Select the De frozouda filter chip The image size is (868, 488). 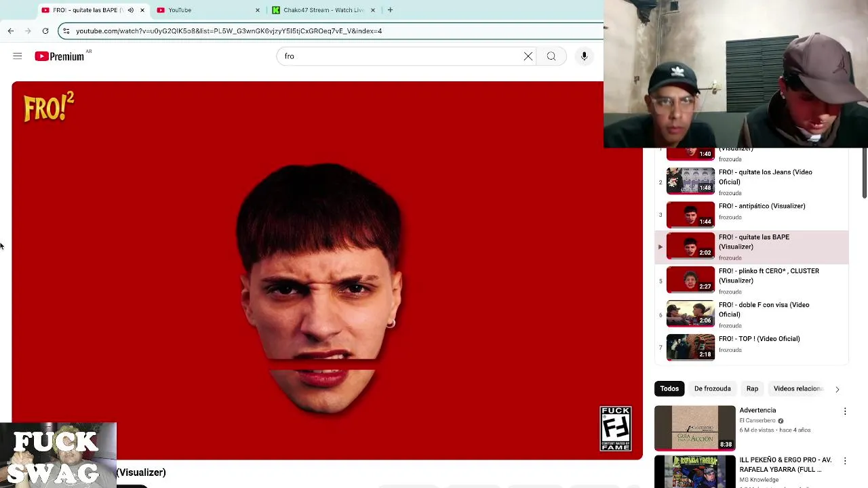712,388
